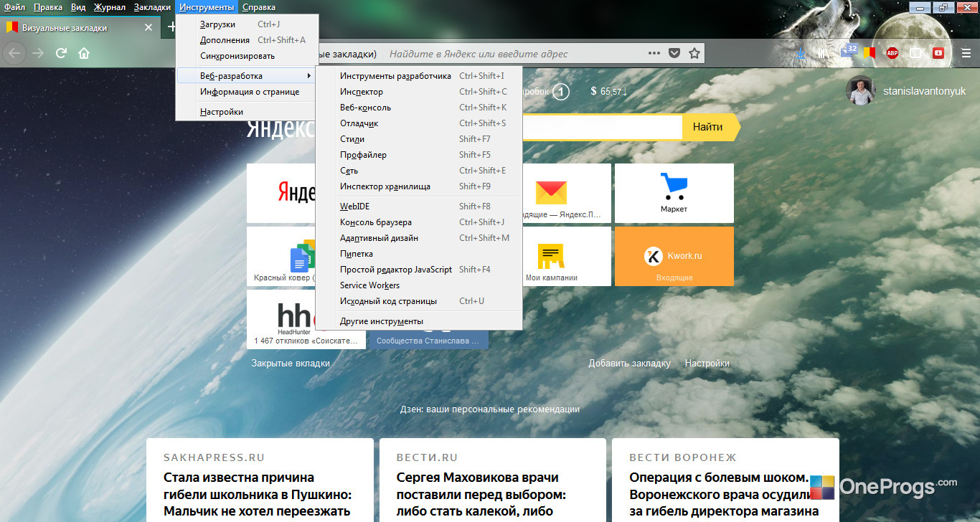Image resolution: width=980 pixels, height=522 pixels.
Task: Choose Другие инструменты
Action: pos(419,321)
